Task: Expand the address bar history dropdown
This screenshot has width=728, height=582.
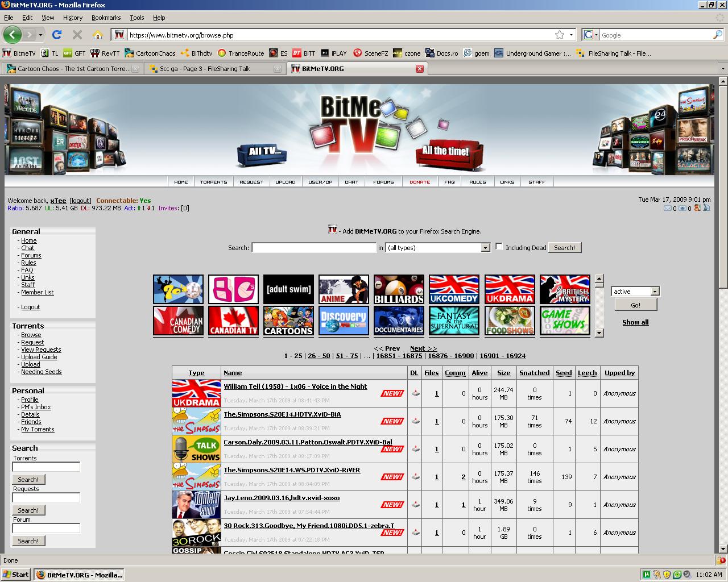Action: coord(571,35)
